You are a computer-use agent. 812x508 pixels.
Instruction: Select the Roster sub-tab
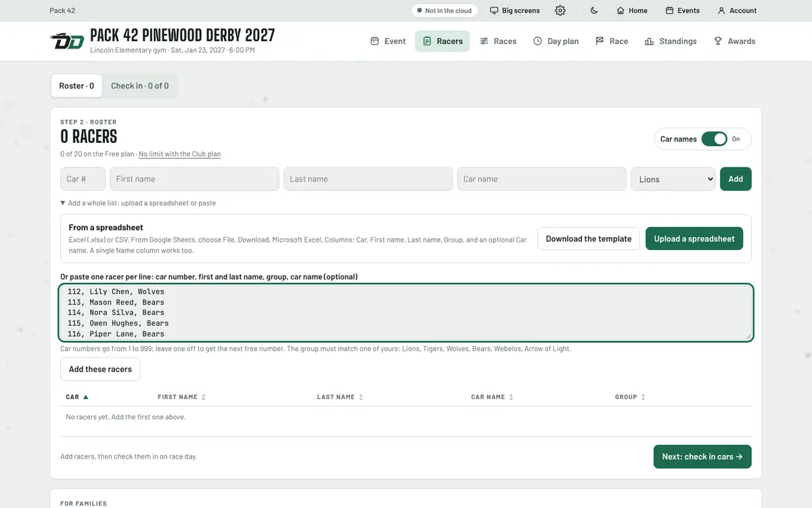(x=76, y=86)
